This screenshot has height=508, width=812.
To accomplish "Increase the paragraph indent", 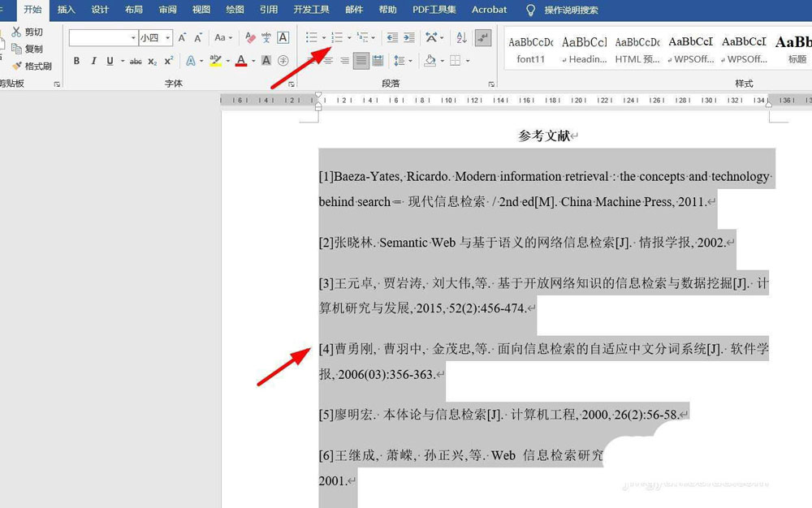I will [408, 37].
